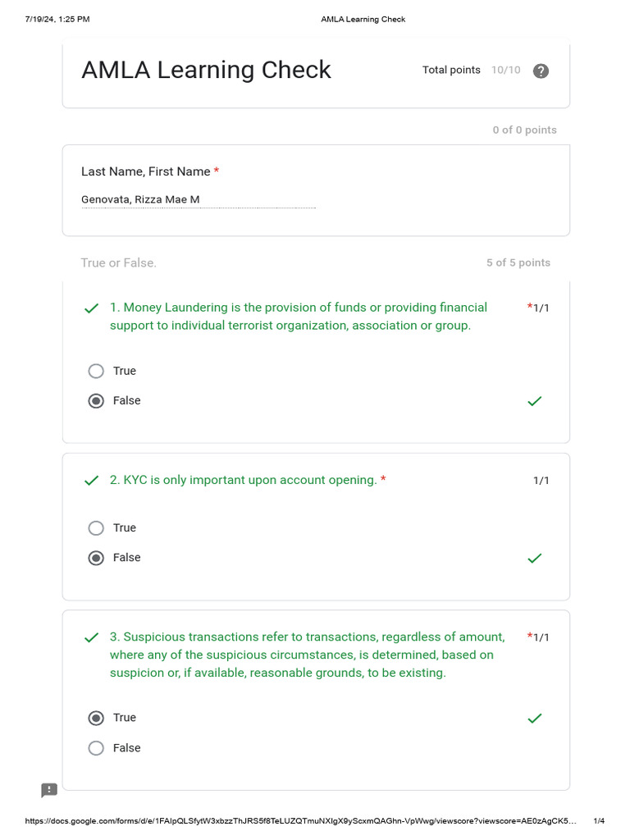Click correct-answer checkmark on question 1 False
Viewport: 630px width, 840px height.
(535, 401)
